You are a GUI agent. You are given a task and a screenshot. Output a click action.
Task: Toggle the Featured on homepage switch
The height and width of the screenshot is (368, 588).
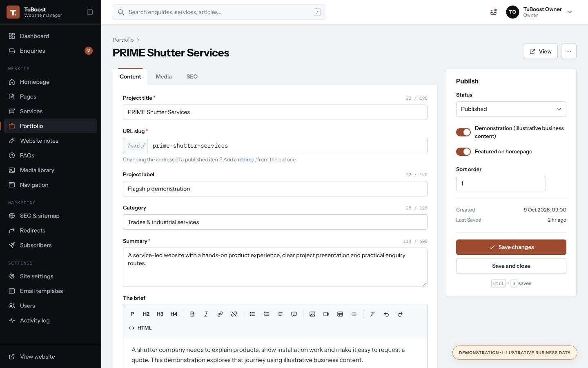463,152
